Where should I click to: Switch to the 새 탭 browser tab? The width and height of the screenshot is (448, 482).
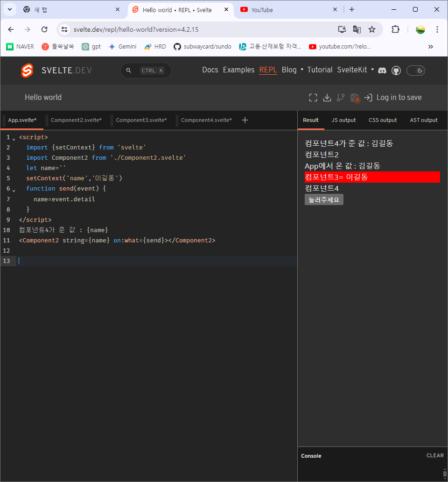click(x=68, y=10)
